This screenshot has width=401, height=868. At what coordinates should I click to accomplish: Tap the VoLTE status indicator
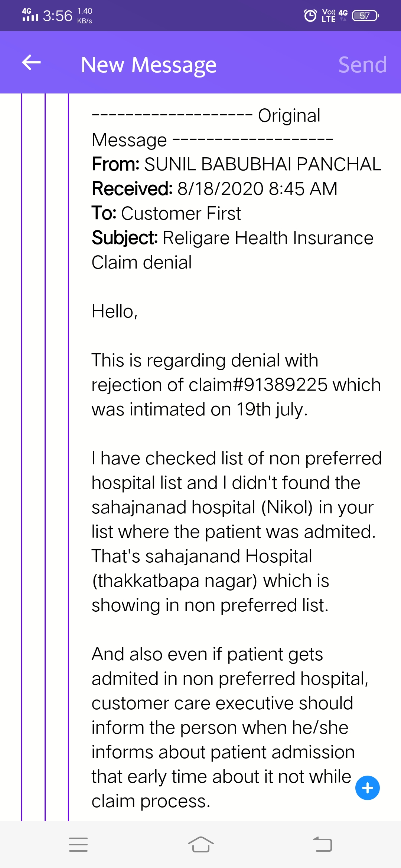pyautogui.click(x=329, y=16)
